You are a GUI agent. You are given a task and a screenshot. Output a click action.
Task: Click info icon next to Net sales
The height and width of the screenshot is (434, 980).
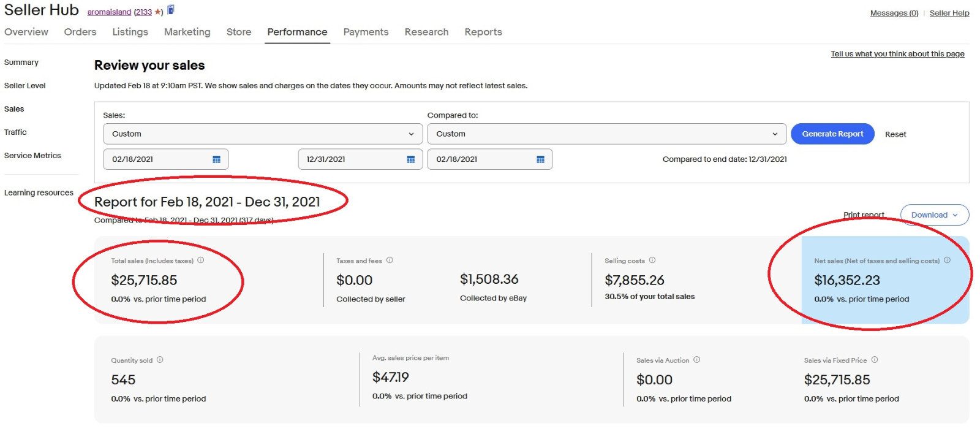(x=947, y=260)
